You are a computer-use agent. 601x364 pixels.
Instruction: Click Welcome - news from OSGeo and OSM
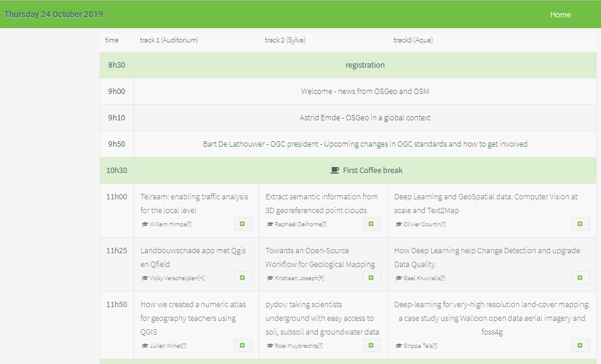(365, 91)
